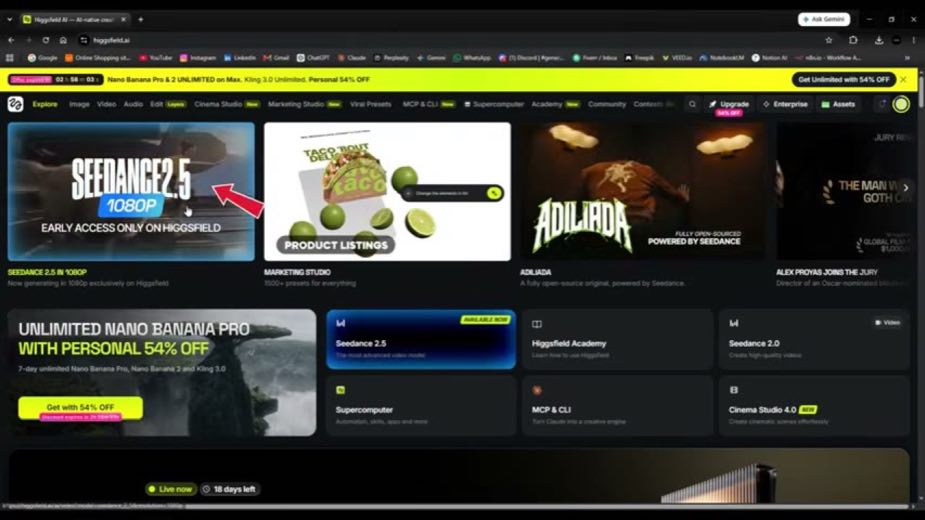Open the Cinema Studio 4.0 card
Screen dimensions: 925x520
(x=814, y=405)
